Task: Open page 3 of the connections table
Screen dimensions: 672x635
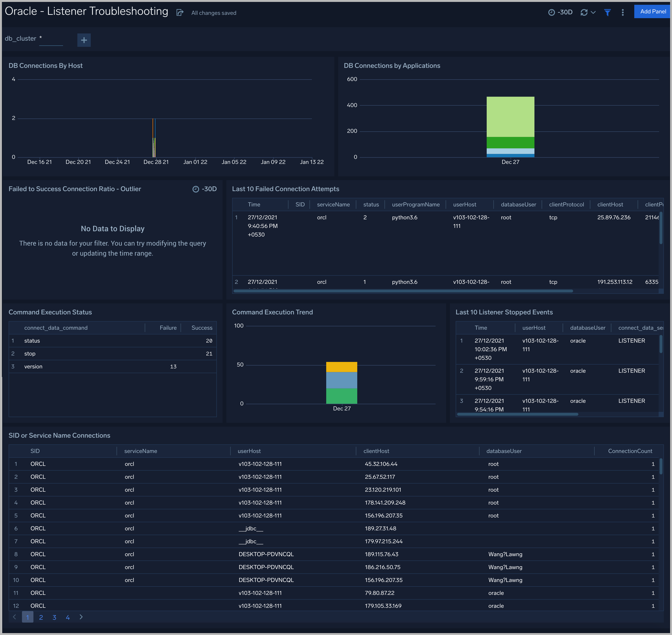Action: [54, 617]
